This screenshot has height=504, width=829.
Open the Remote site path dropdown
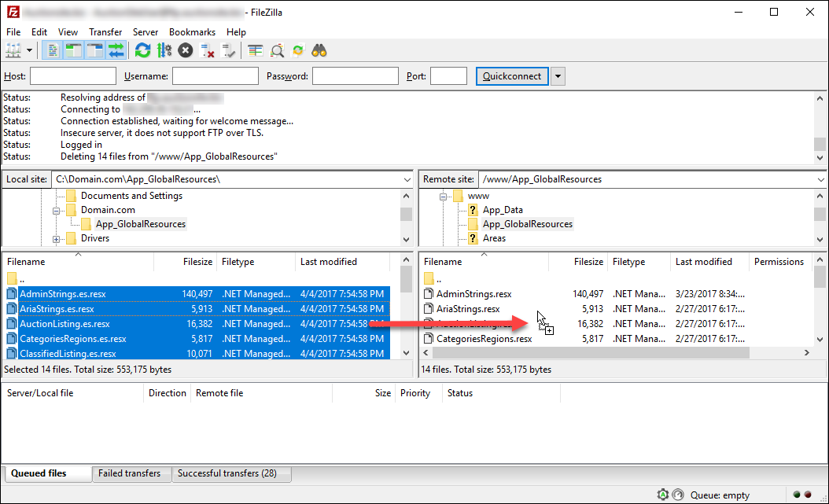tap(820, 179)
